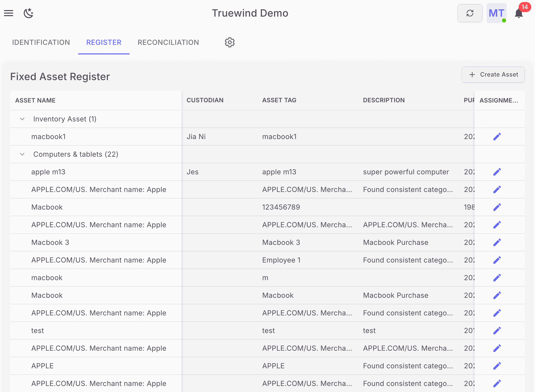Edit the Macbook 3 asset

(x=497, y=242)
